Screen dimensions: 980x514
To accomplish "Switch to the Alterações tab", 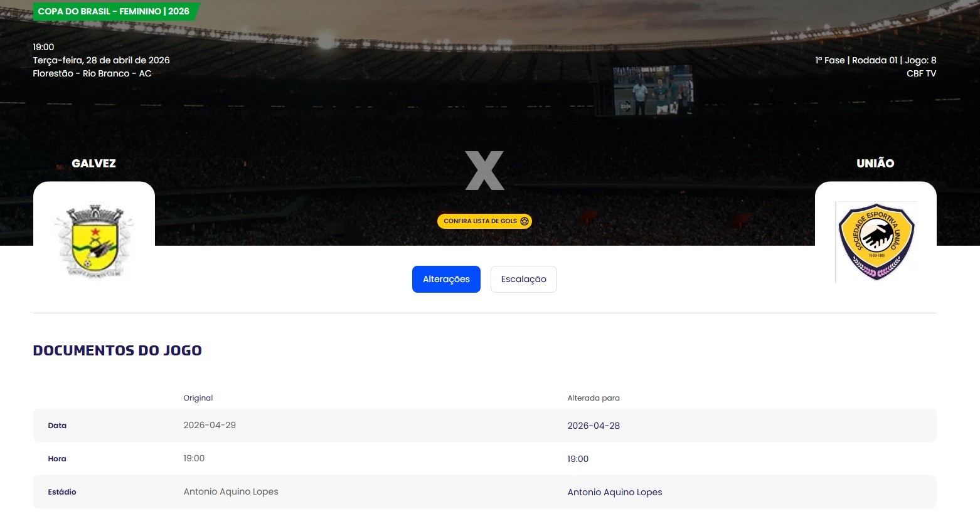I will pyautogui.click(x=446, y=279).
